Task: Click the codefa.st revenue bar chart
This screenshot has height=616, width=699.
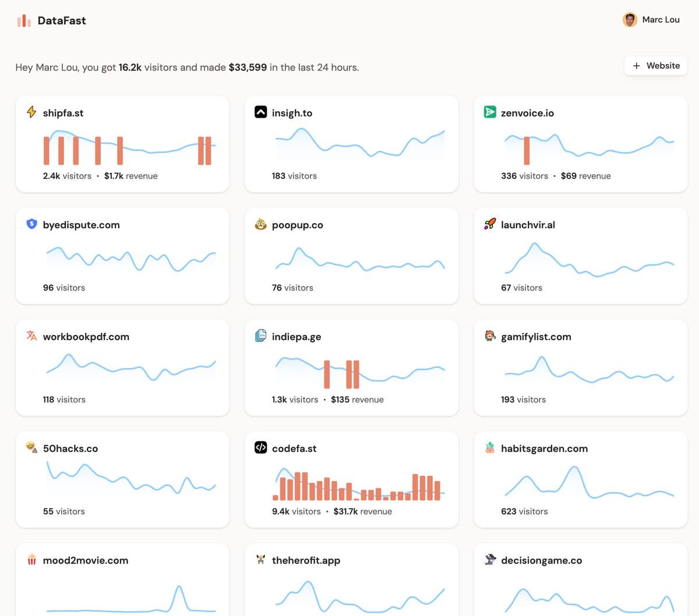Action: 356,487
